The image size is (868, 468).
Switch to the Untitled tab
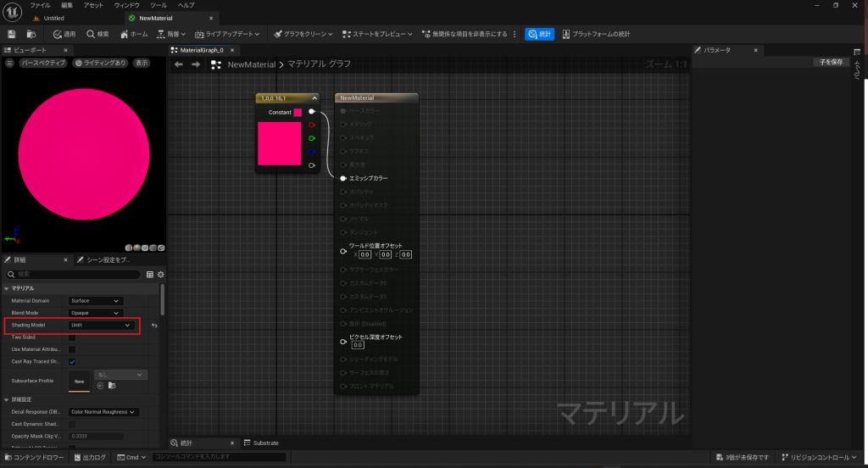tap(53, 18)
